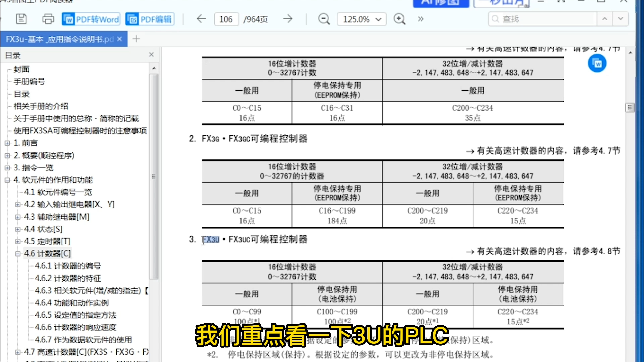Expand the 1. 前言 outline node
The height and width of the screenshot is (362, 644).
(x=7, y=143)
